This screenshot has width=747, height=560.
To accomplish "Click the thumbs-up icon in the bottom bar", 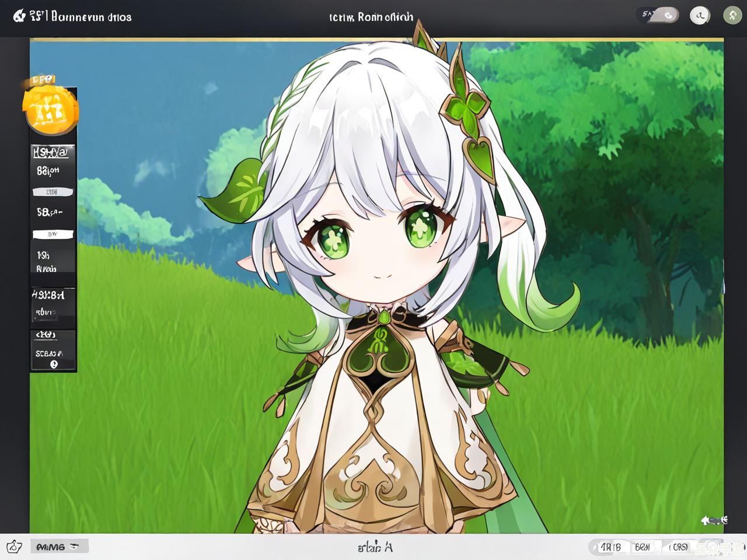I will [x=14, y=547].
